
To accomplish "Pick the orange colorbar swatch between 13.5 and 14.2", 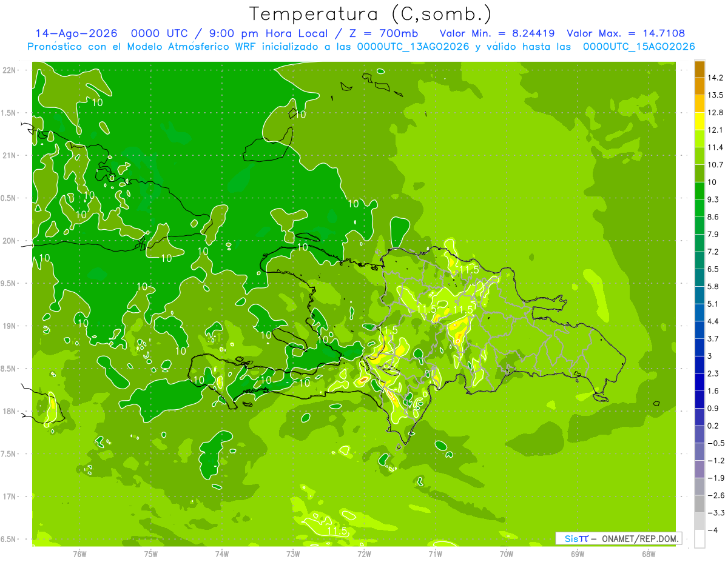I will click(699, 87).
